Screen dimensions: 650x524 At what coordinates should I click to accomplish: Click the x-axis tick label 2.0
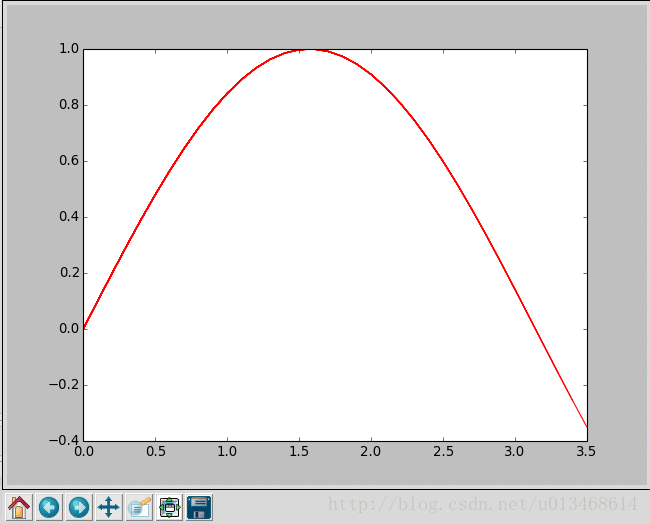click(371, 452)
